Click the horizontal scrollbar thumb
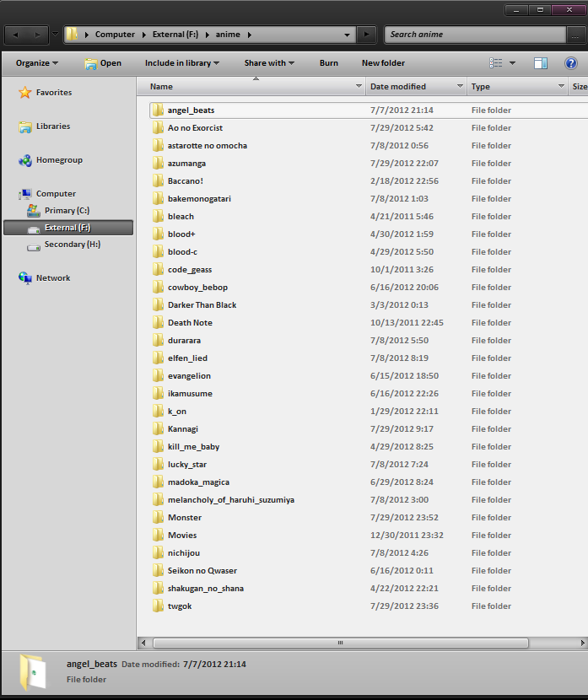This screenshot has width=588, height=700. pos(341,643)
